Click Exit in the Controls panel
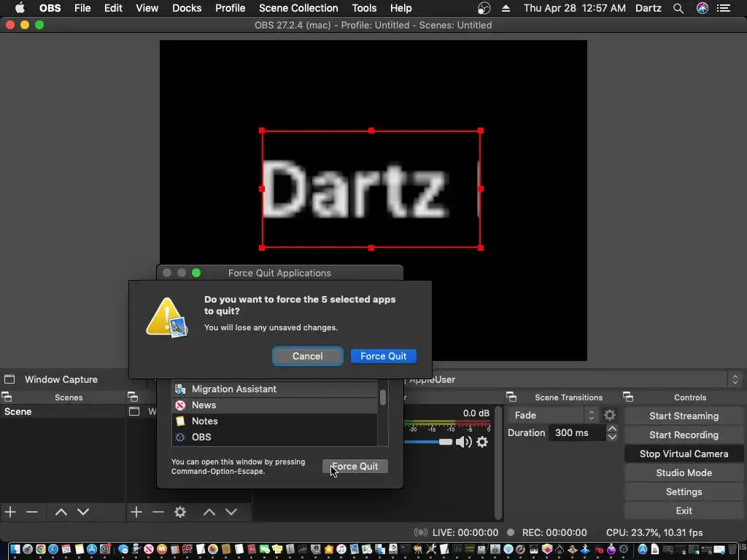Viewport: 747px width, 560px height. coord(684,511)
